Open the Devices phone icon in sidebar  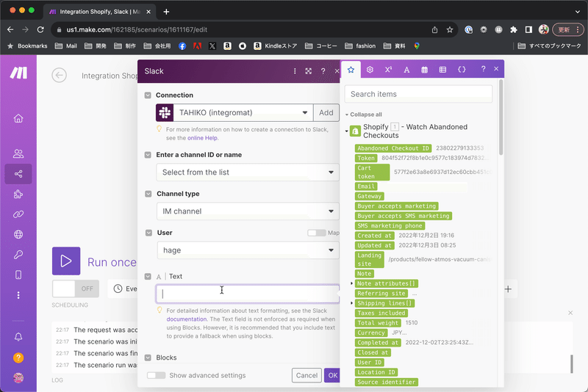coord(18,275)
